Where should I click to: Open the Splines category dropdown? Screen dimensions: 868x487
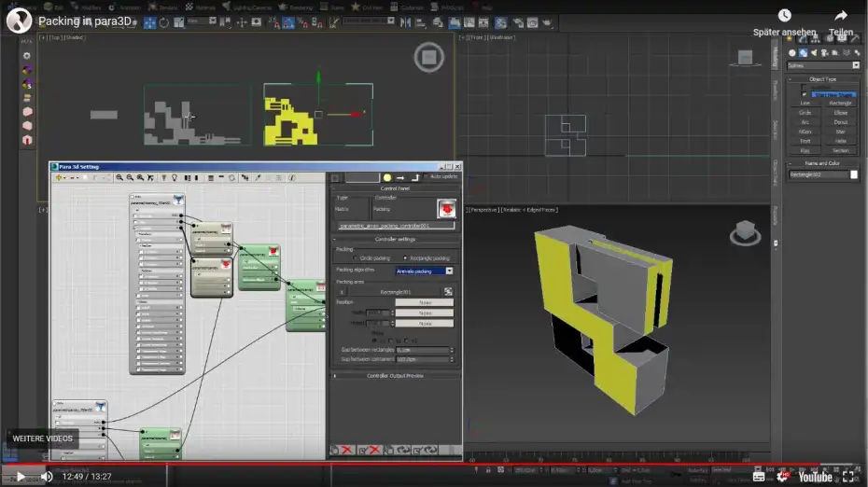823,65
